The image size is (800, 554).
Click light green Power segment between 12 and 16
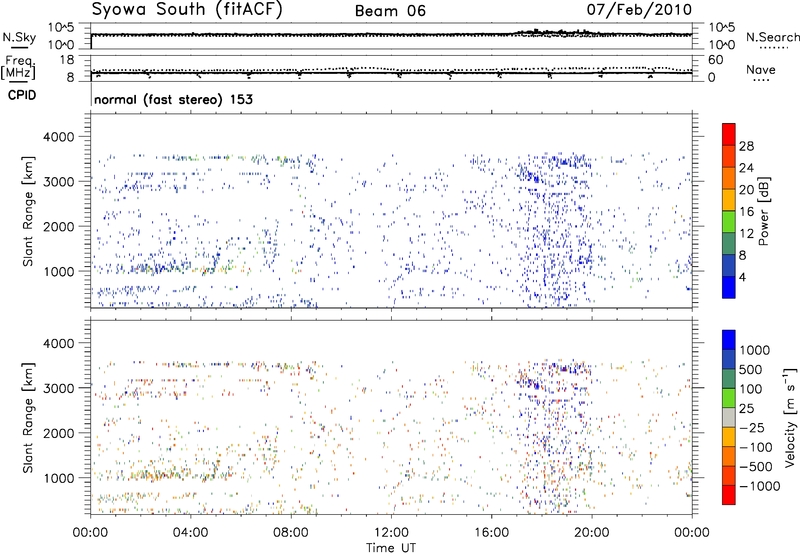pos(729,222)
